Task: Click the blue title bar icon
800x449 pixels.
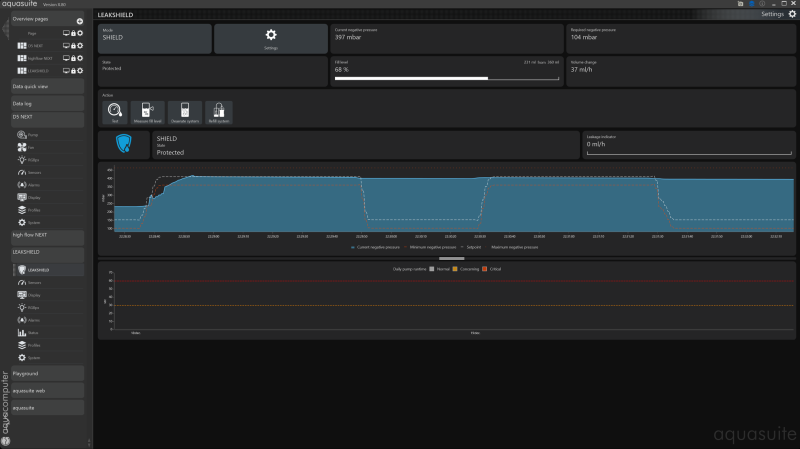Action: click(752, 4)
